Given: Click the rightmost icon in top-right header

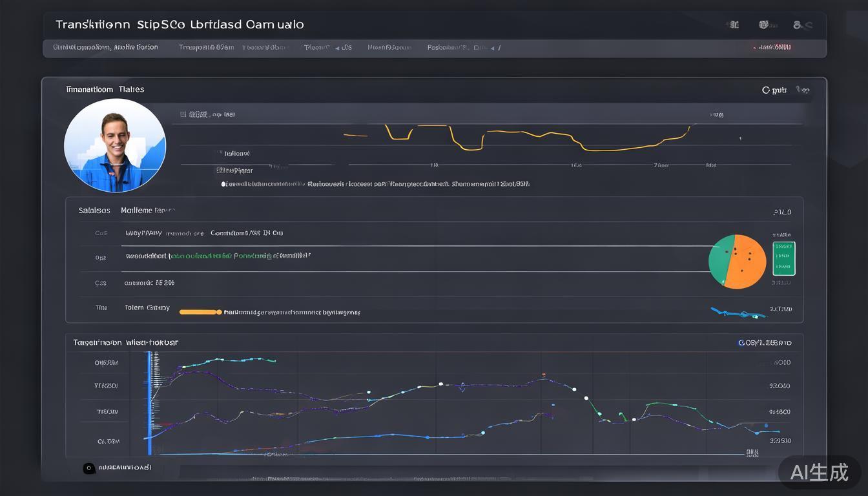Looking at the screenshot, I should click(801, 25).
